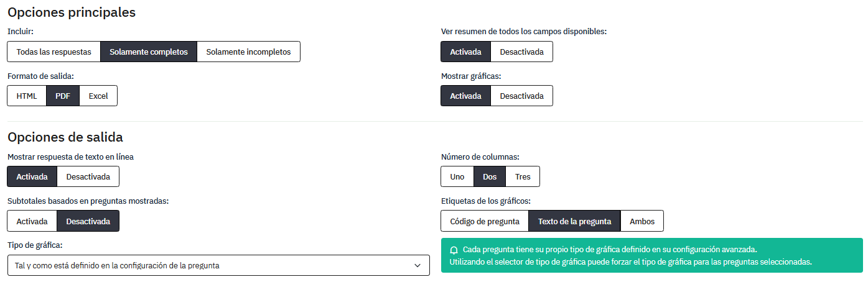Select PDF as output format
Screen dimensions: 868x282
(x=63, y=96)
